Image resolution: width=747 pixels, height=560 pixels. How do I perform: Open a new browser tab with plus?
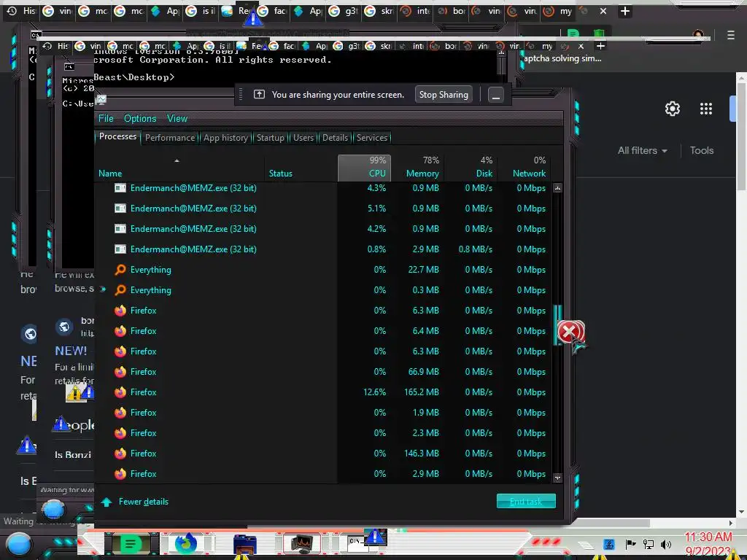[625, 10]
